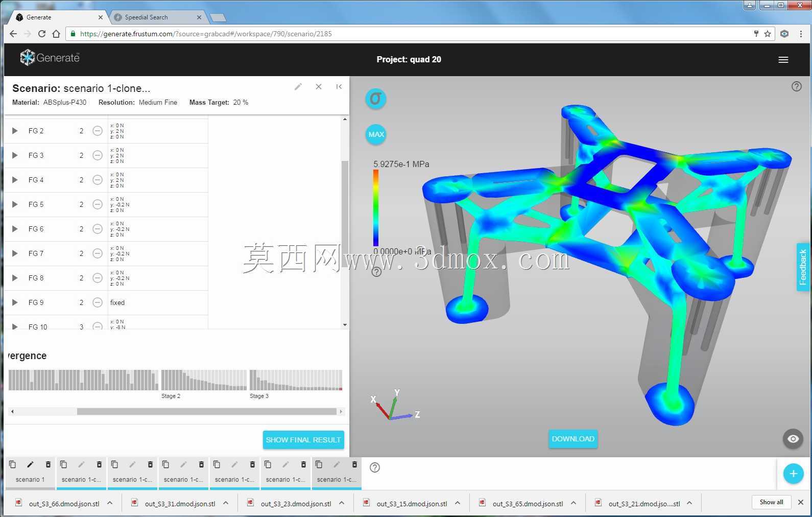The width and height of the screenshot is (812, 517).
Task: Click the force list scroll down arrow
Action: click(x=345, y=325)
